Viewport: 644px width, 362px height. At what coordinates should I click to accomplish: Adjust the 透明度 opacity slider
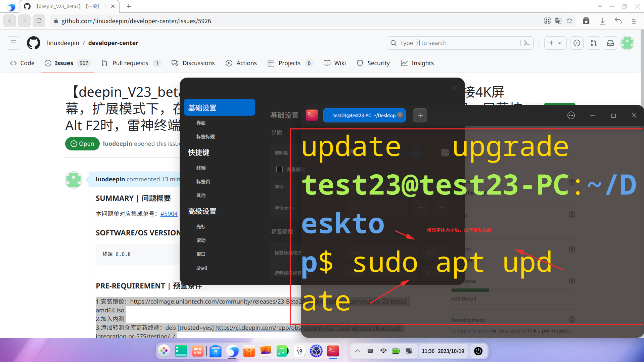tap(415, 152)
